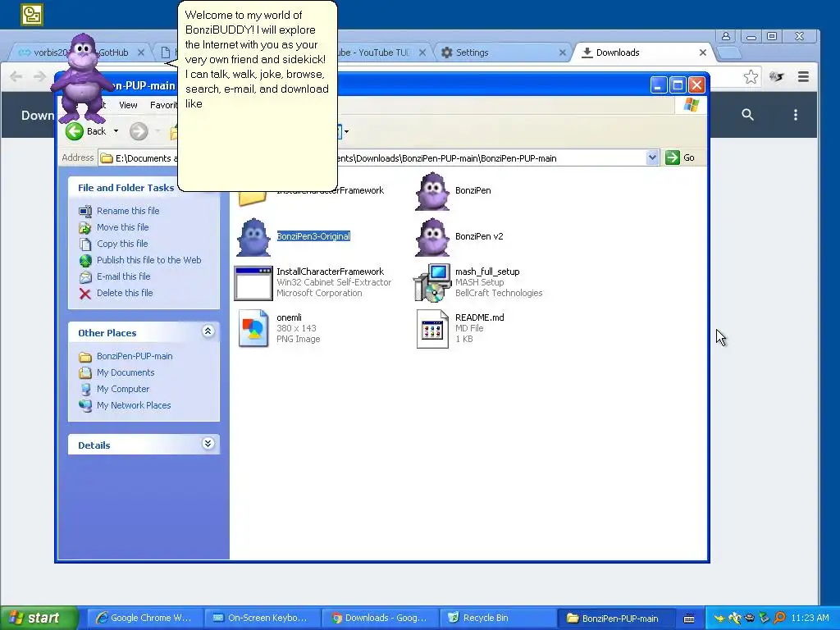
Task: Select the BonziPen3-Original blue gorilla icon
Action: tap(253, 237)
